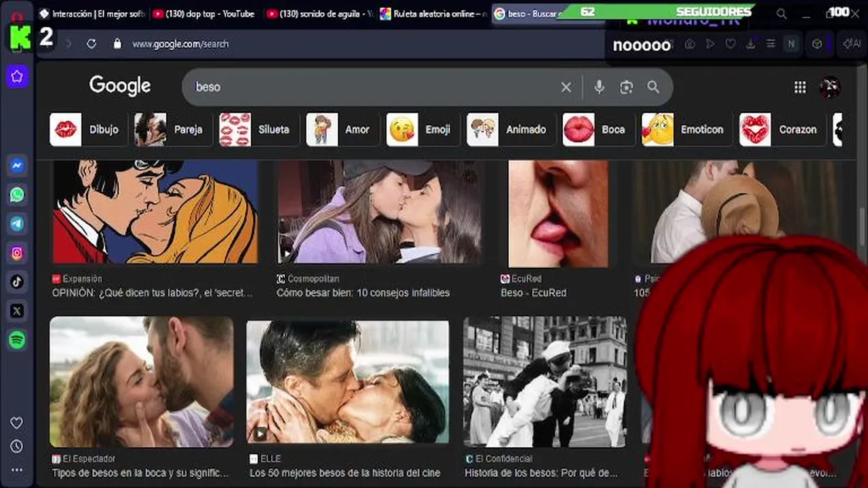Filter images by Silueta chip
Viewport: 868px width, 488px height.
pyautogui.click(x=257, y=129)
